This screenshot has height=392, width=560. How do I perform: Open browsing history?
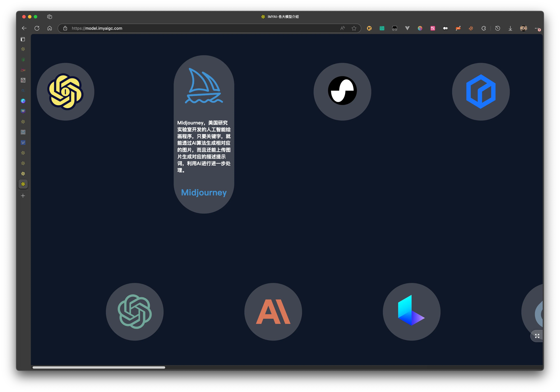coord(498,28)
